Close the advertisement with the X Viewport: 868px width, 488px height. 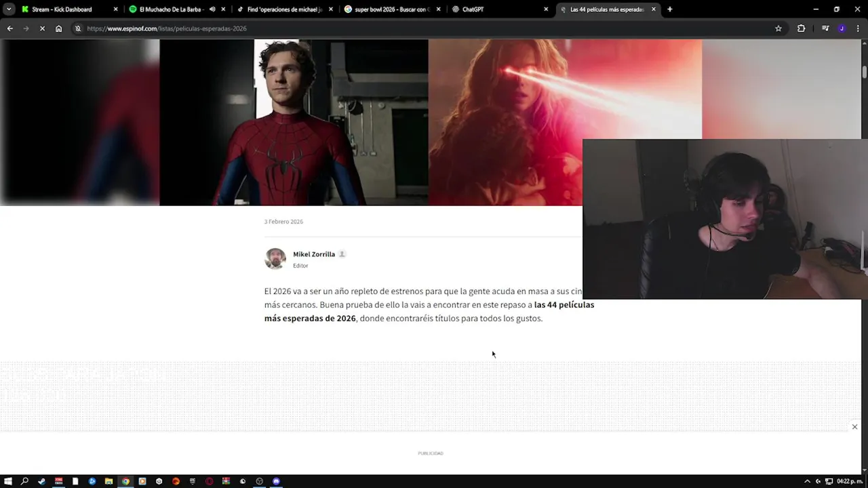(x=854, y=426)
